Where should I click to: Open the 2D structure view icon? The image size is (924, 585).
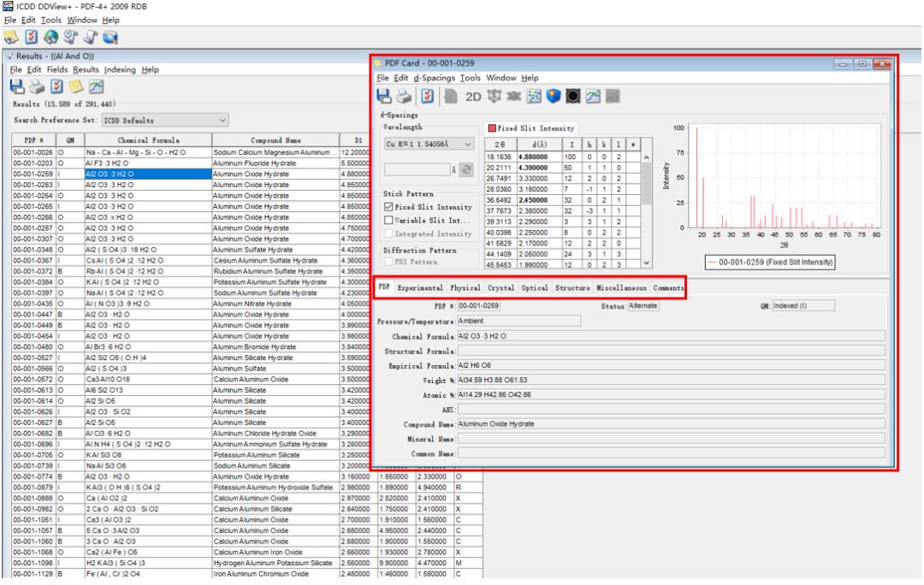point(473,96)
